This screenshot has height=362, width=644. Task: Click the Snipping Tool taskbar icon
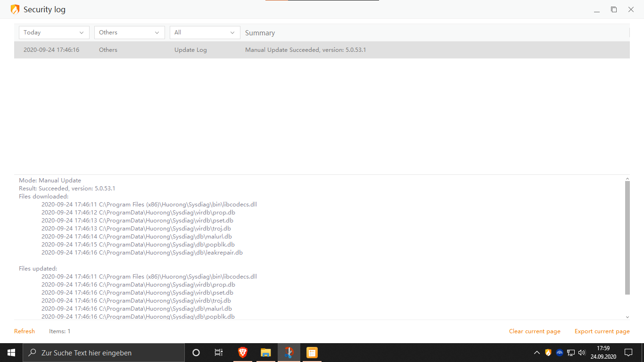(289, 353)
